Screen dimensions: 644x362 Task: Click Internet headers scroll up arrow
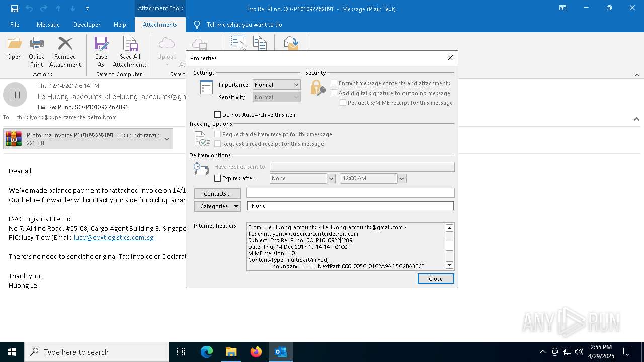pos(449,228)
